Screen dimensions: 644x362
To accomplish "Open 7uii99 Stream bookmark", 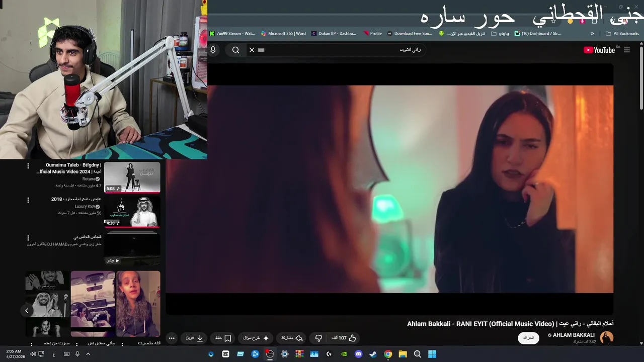I will click(x=232, y=34).
